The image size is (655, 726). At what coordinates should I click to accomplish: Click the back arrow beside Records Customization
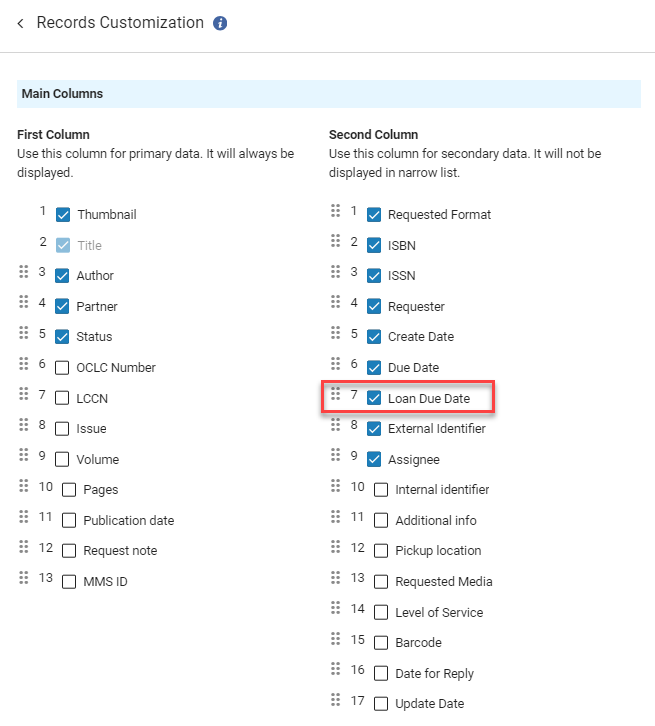[20, 23]
